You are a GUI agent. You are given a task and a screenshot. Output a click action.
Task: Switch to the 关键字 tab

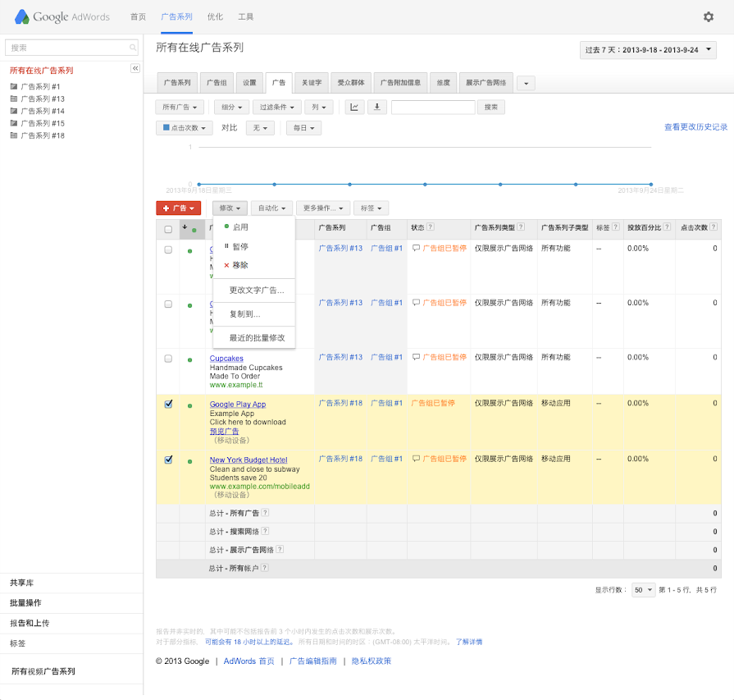point(312,82)
